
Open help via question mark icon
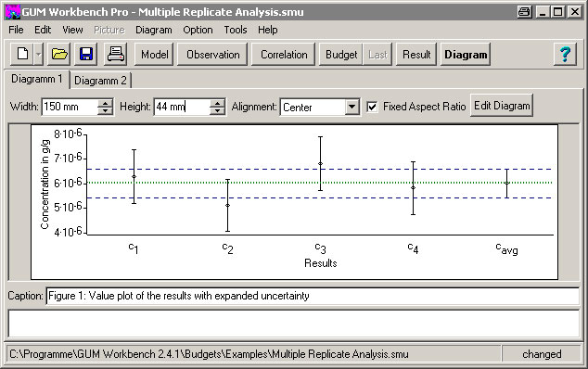click(565, 55)
